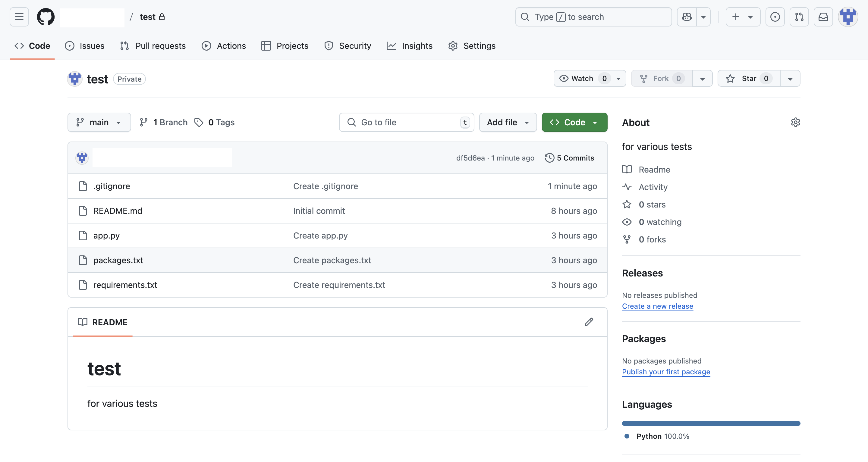Expand the main branch selector
The image size is (868, 462).
99,122
